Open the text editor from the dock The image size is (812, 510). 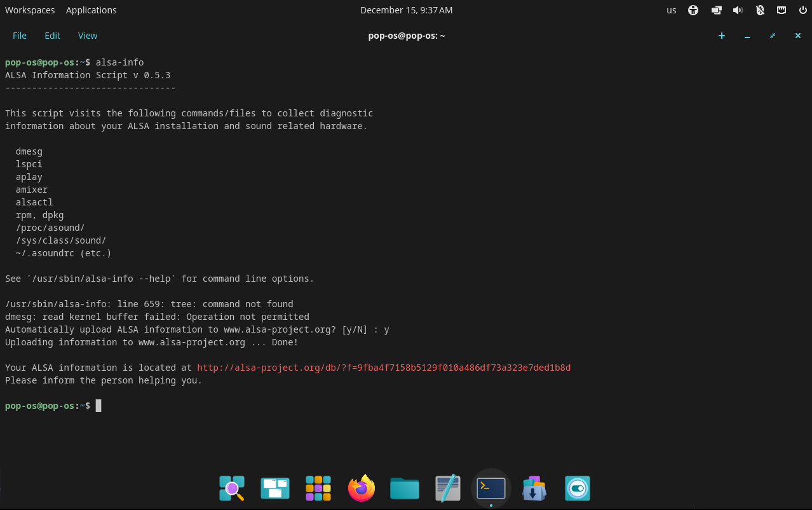click(x=448, y=488)
